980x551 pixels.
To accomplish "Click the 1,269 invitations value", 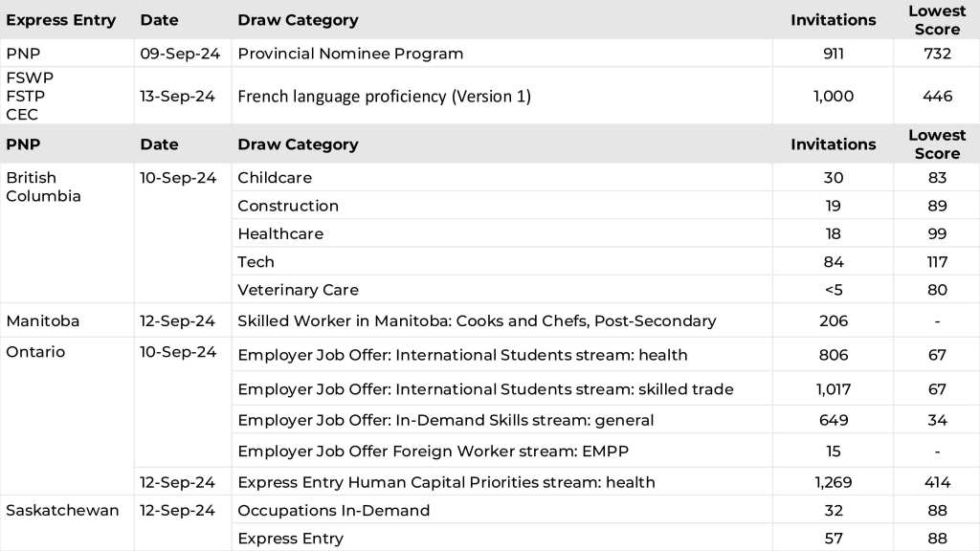I will coord(833,482).
